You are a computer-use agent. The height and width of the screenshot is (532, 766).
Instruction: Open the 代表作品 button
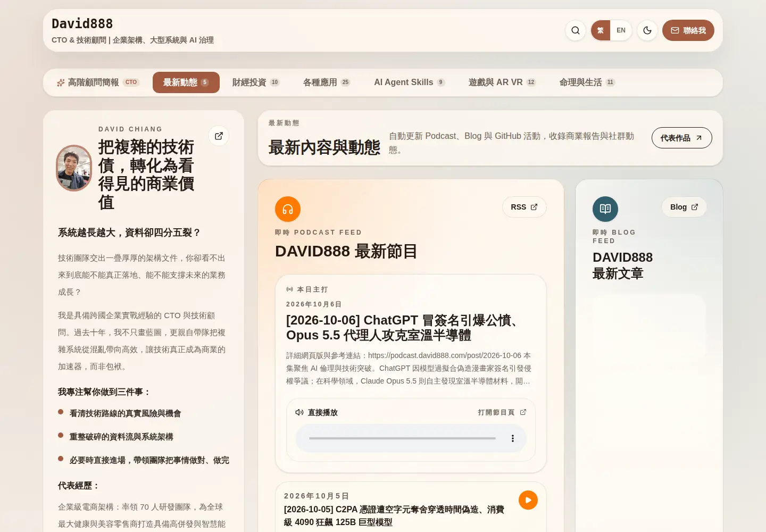[x=682, y=138]
